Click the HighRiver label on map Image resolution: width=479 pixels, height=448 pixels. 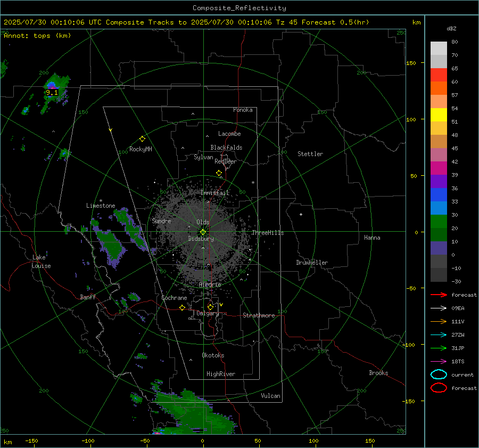pos(221,374)
